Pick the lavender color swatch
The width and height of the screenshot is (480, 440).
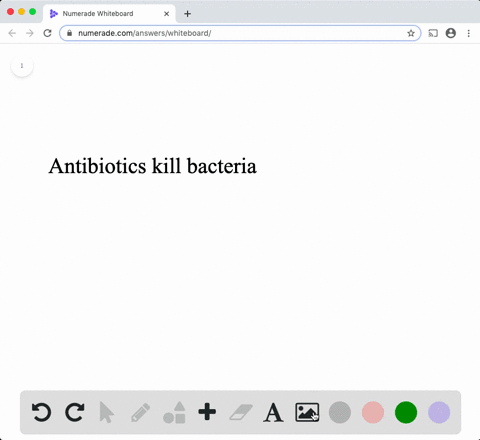(x=439, y=412)
